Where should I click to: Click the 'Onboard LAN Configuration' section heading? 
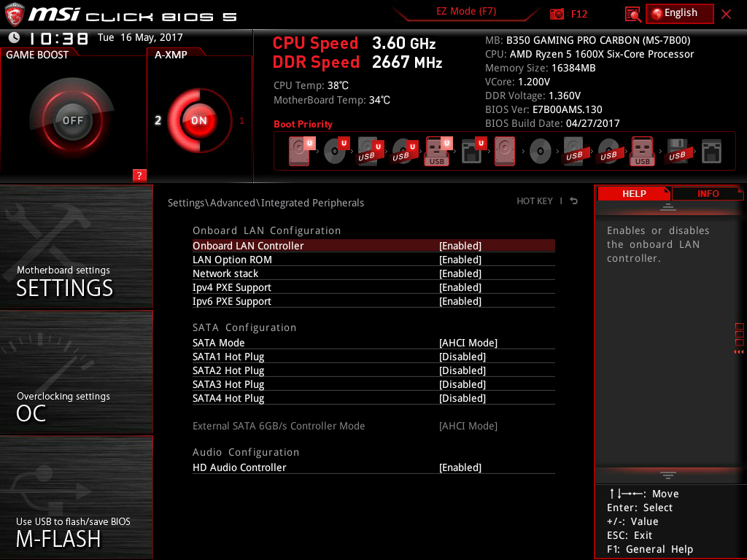(267, 230)
